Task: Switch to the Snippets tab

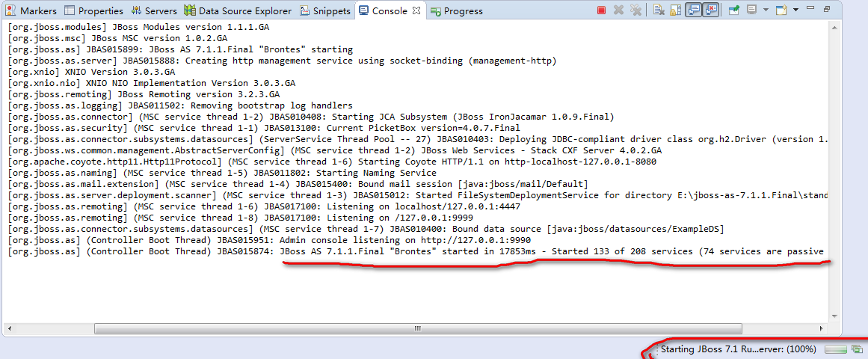Action: tap(325, 10)
